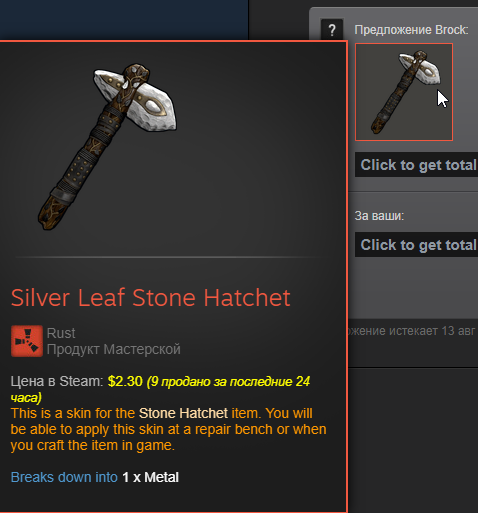
Task: Click the '1 x Metal' breakdown text
Action: [151, 477]
